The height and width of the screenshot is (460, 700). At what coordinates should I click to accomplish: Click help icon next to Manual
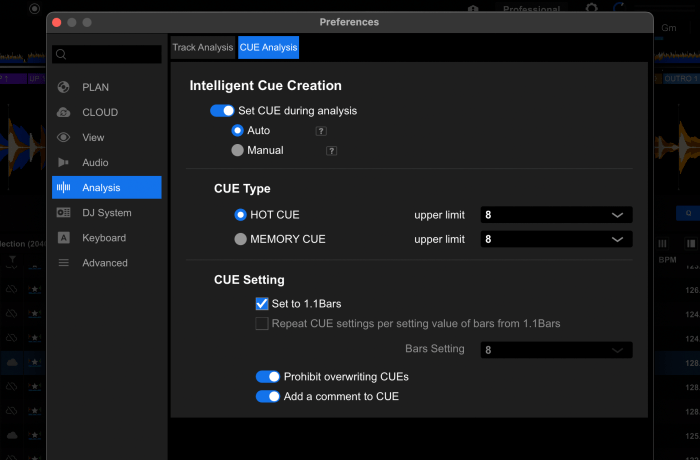coord(331,151)
